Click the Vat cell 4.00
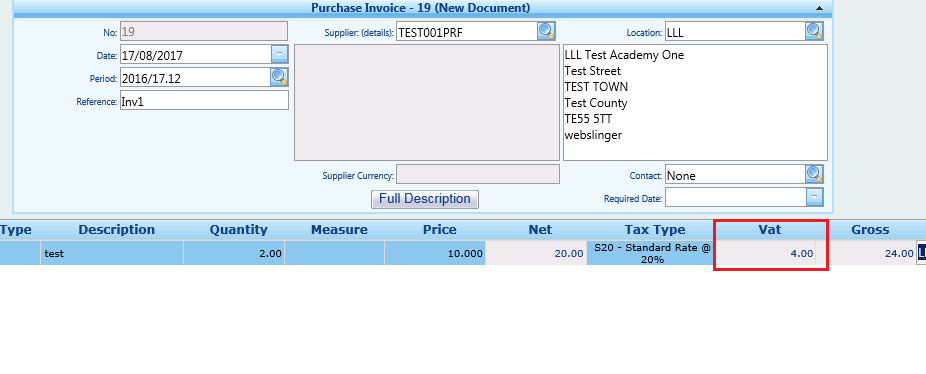The height and width of the screenshot is (374, 926). (x=765, y=253)
